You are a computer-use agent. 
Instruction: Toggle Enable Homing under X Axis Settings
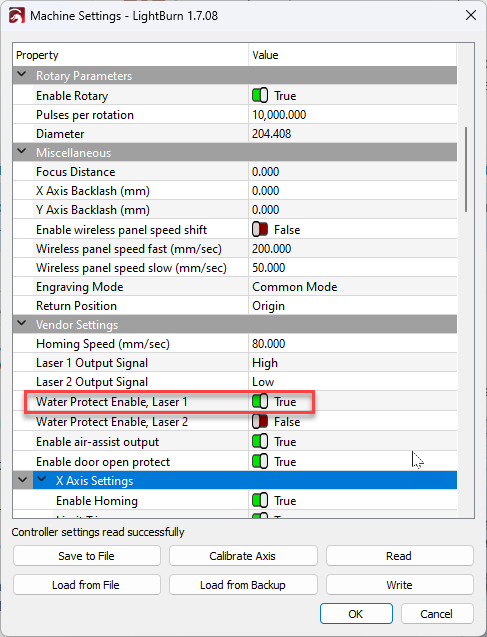(x=260, y=500)
